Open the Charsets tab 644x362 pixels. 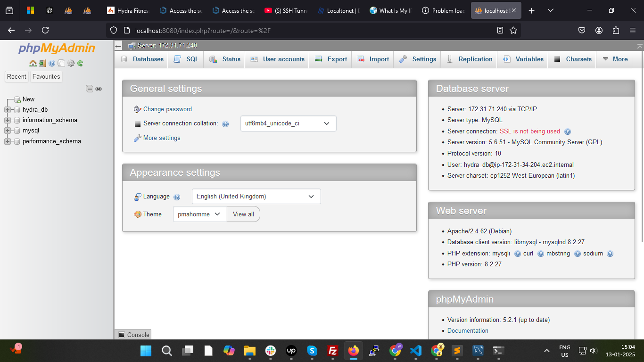[572, 59]
